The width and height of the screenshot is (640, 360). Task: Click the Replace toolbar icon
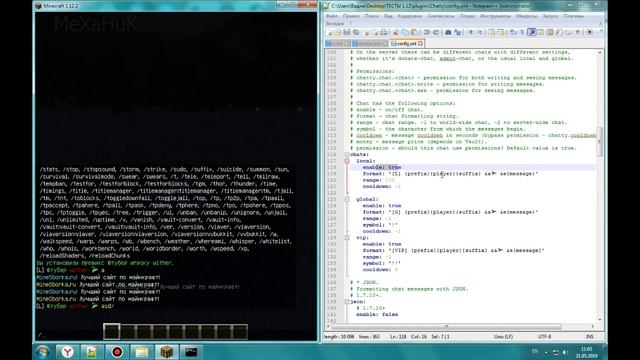[x=457, y=32]
